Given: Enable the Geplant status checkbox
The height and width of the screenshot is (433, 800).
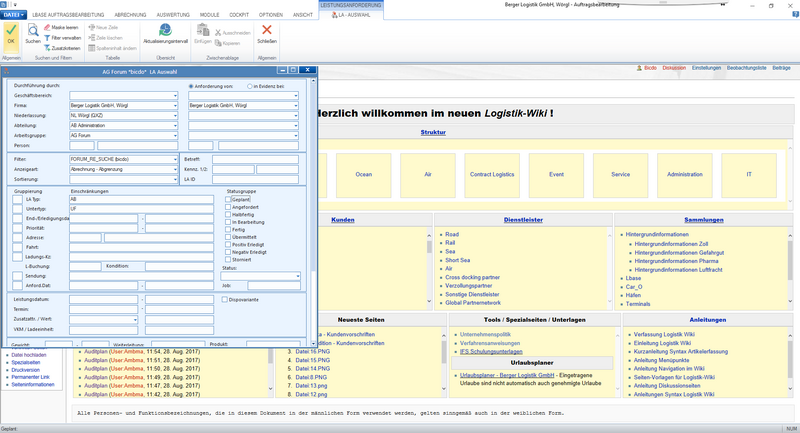Looking at the screenshot, I should (228, 199).
